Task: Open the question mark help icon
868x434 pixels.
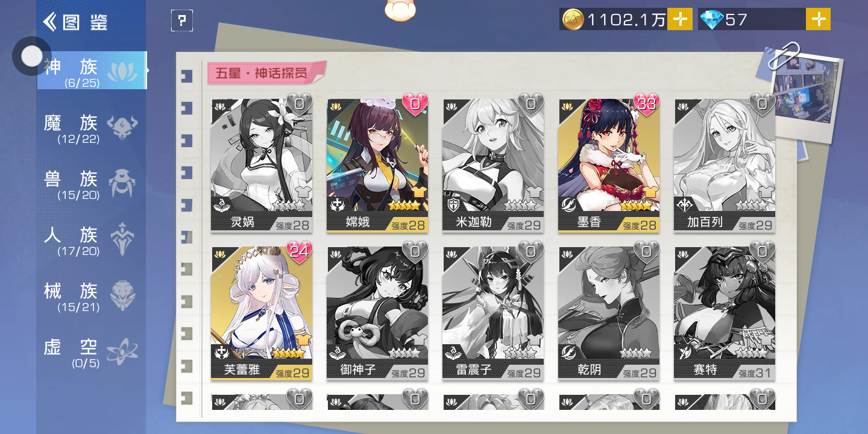Action: pyautogui.click(x=182, y=21)
